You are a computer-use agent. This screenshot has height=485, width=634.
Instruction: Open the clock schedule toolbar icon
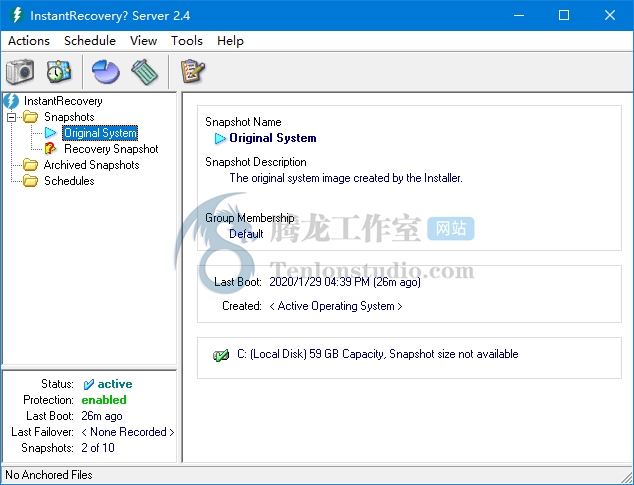59,72
